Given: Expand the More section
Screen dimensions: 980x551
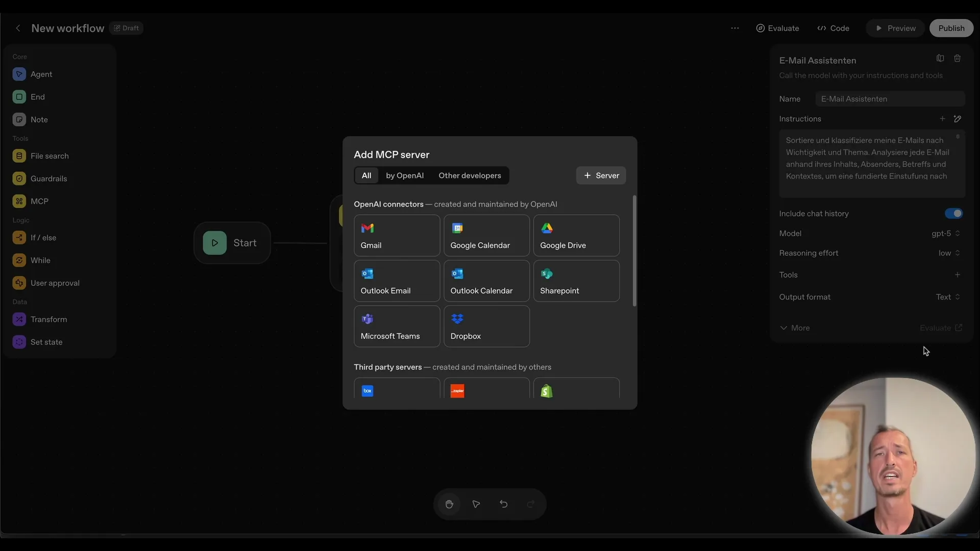Looking at the screenshot, I should pos(795,328).
